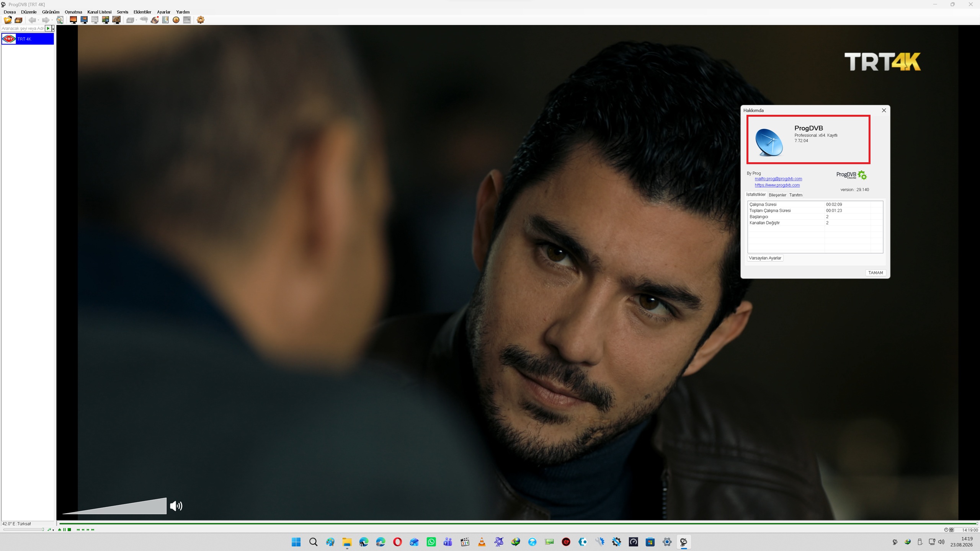Open the VLC cone icon on taskbar

(482, 542)
